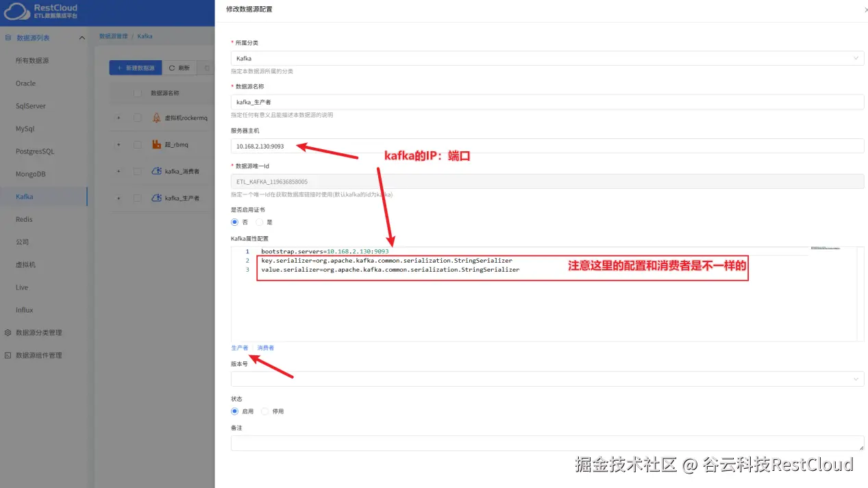This screenshot has height=488, width=868.
Task: Click the kafka_消费者 cloud icon
Action: 156,171
